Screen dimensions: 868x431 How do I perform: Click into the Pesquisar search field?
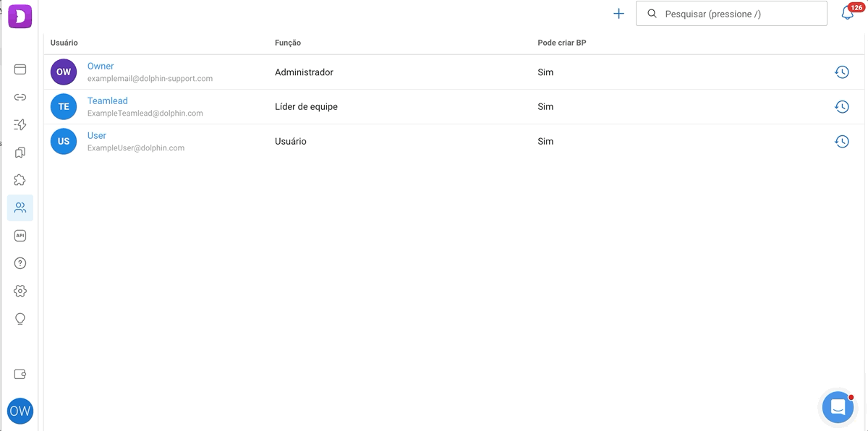(731, 14)
